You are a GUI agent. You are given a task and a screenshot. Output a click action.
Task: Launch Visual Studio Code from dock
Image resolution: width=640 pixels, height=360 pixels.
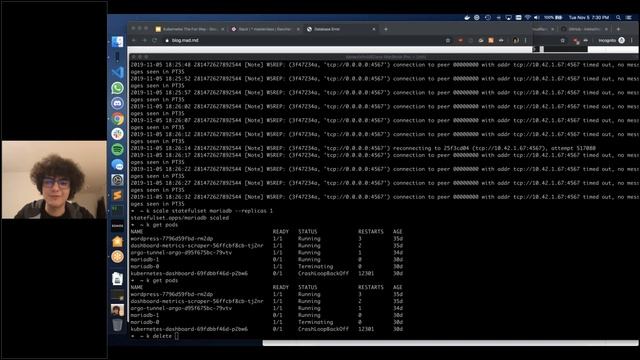pos(118,73)
